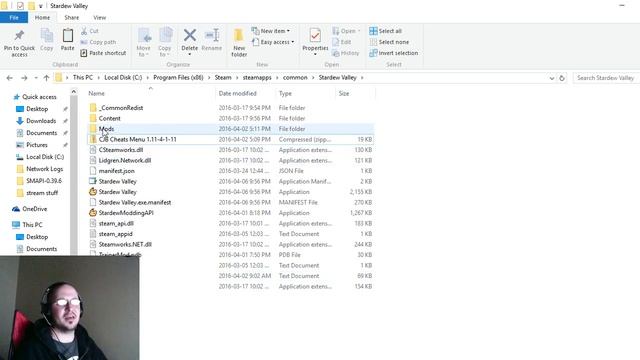Select Quick access in navigation pane
Screen dimensions: 640x360
39,97
